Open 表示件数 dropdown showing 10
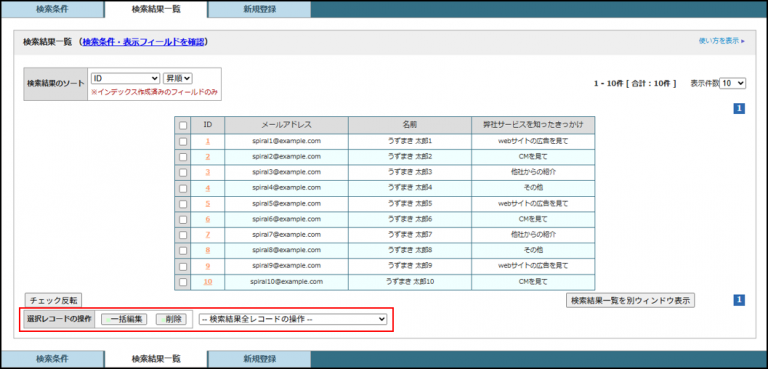The image size is (768, 369). pos(733,83)
